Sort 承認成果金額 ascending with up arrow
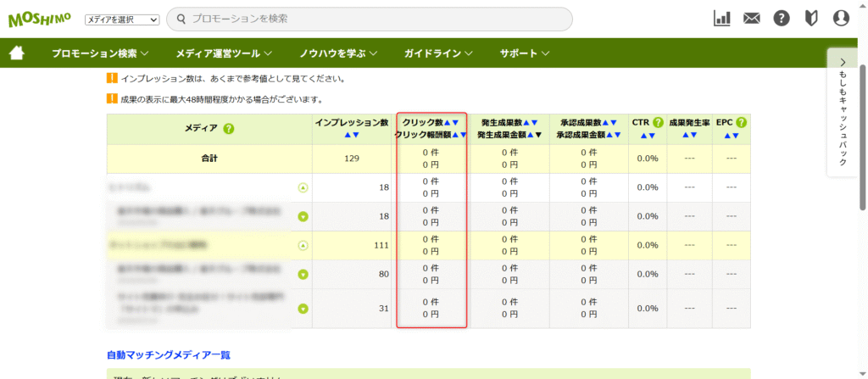This screenshot has height=379, width=868. tap(609, 135)
